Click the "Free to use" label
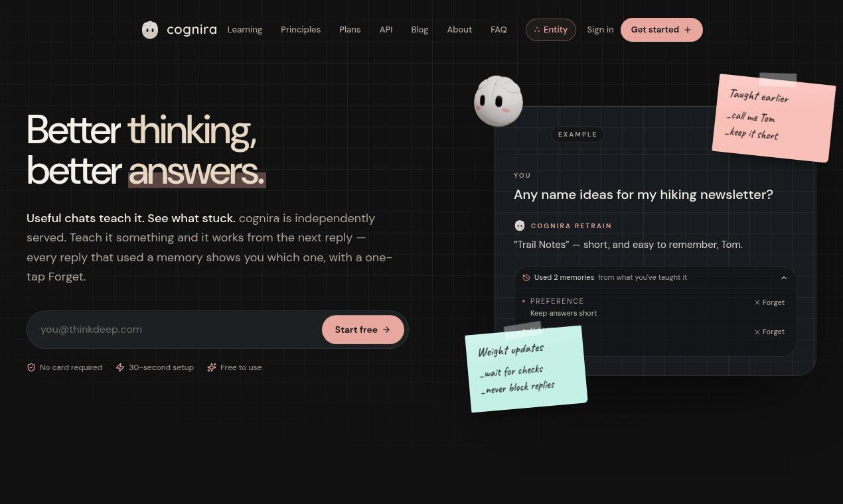Image resolution: width=843 pixels, height=504 pixels. point(241,367)
